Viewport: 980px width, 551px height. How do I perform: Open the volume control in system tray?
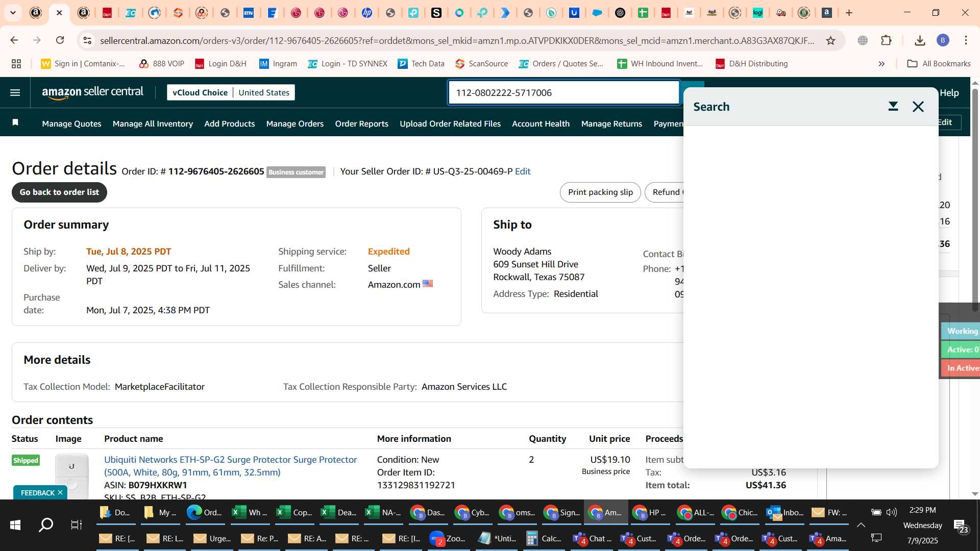click(892, 512)
